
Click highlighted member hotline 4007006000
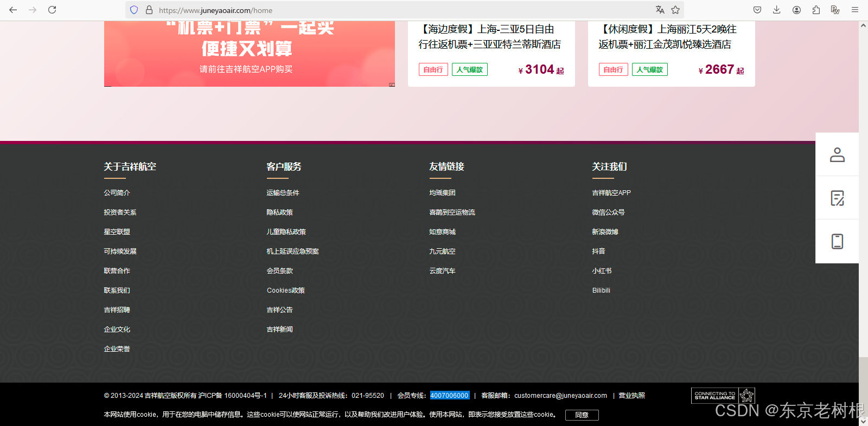click(x=450, y=396)
